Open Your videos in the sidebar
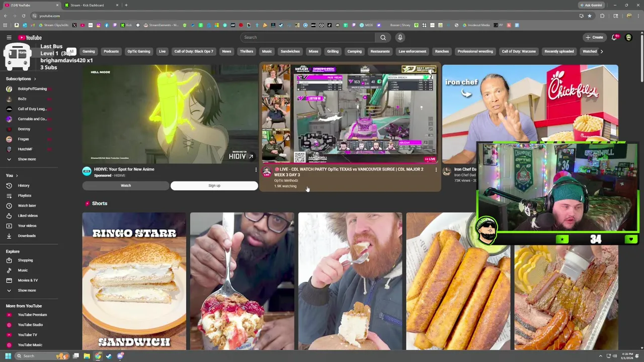This screenshot has width=644, height=362. pos(27,226)
